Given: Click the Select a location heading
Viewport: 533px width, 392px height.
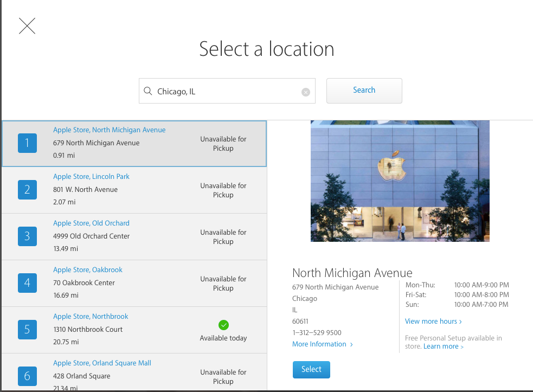Looking at the screenshot, I should (267, 49).
